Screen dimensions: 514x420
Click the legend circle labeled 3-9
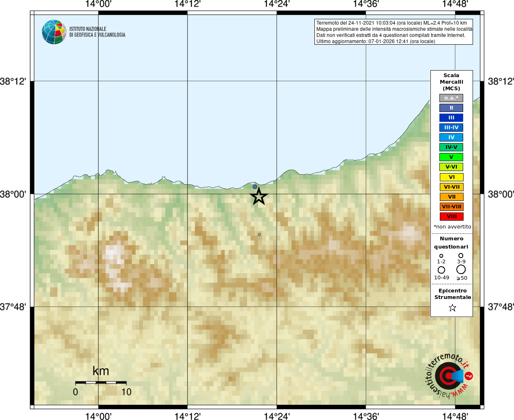461,255
